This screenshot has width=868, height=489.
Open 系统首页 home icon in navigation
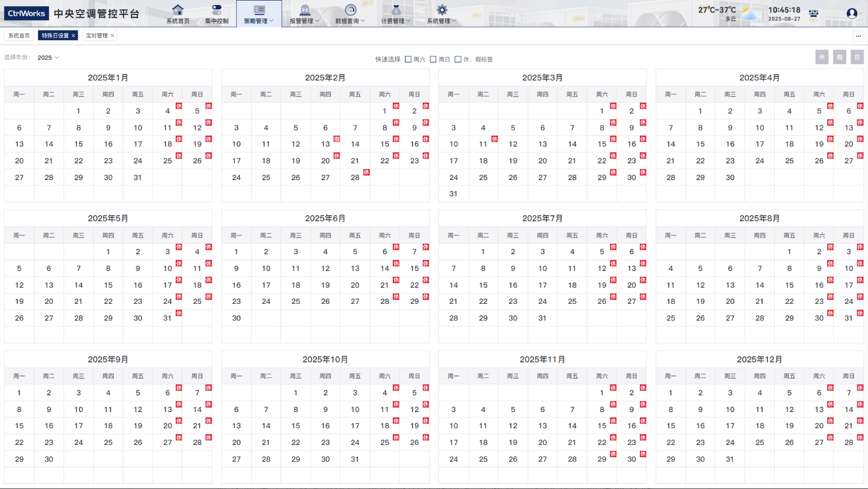[177, 10]
